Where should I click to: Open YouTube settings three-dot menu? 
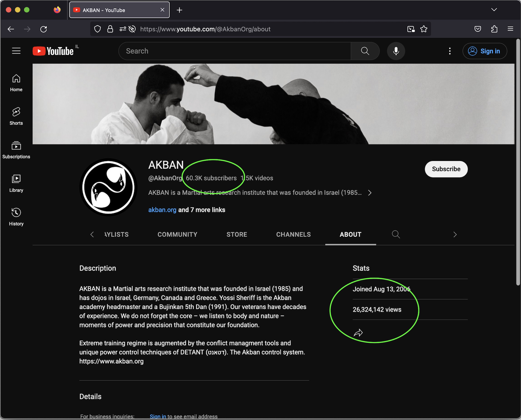tap(450, 51)
